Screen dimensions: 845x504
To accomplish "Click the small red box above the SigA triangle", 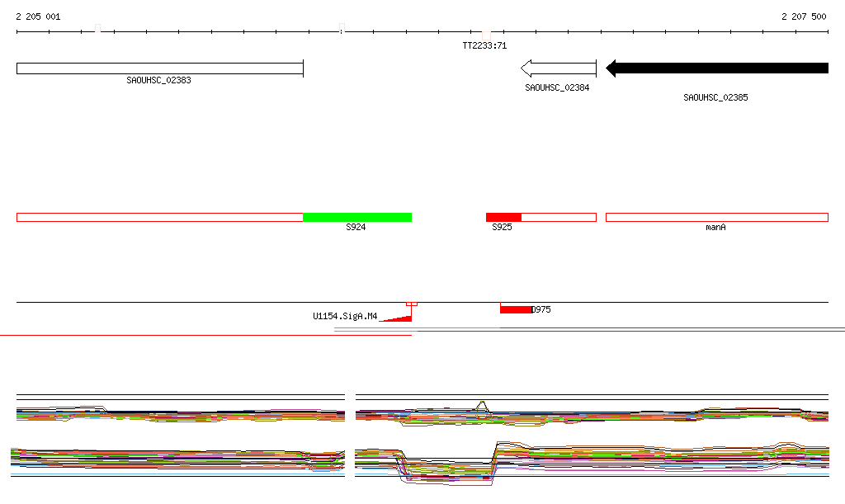I will coord(412,304).
